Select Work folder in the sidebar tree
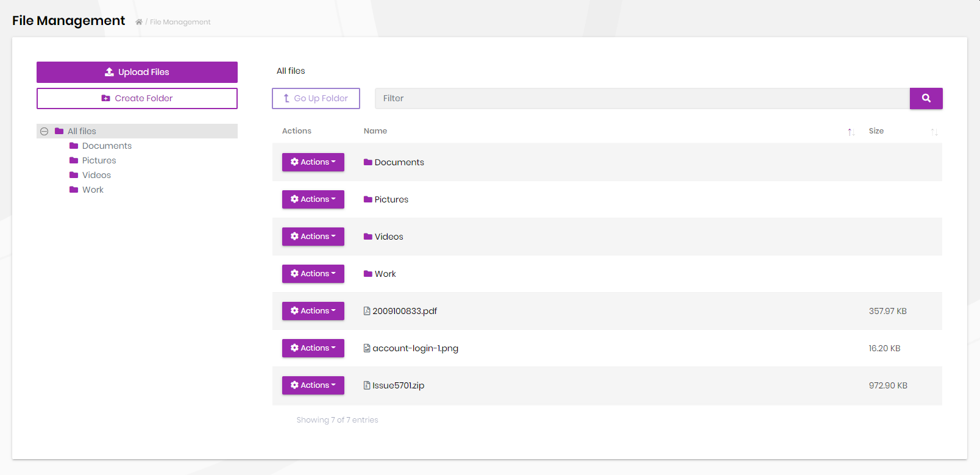Viewport: 980px width, 475px height. pyautogui.click(x=93, y=190)
